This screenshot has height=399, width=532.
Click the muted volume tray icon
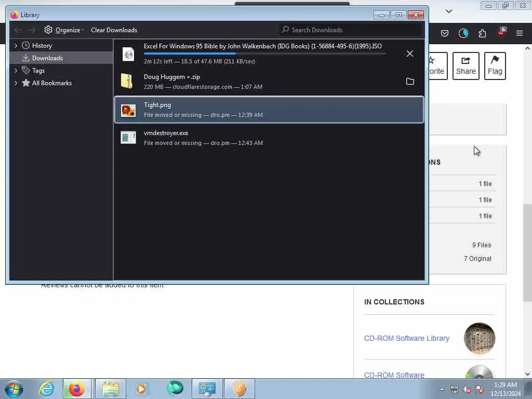467,390
